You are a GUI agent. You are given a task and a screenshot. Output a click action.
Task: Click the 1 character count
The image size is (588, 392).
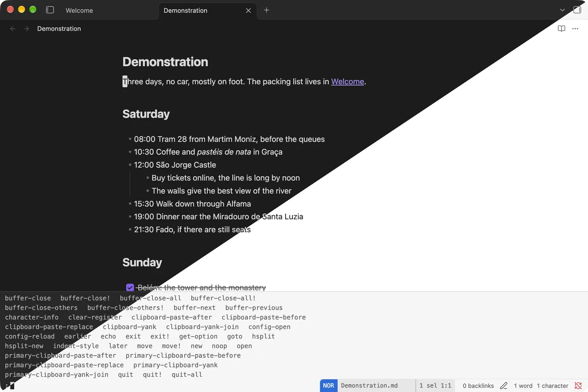(553, 386)
